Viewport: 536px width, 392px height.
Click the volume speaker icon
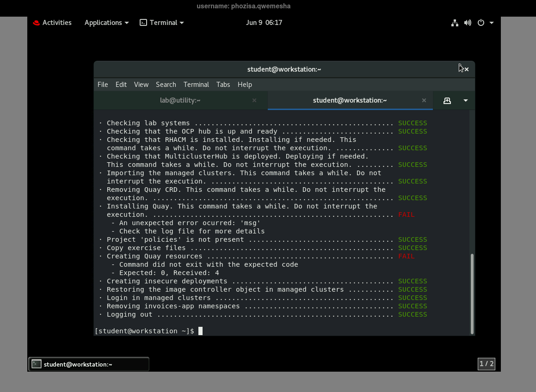[468, 23]
